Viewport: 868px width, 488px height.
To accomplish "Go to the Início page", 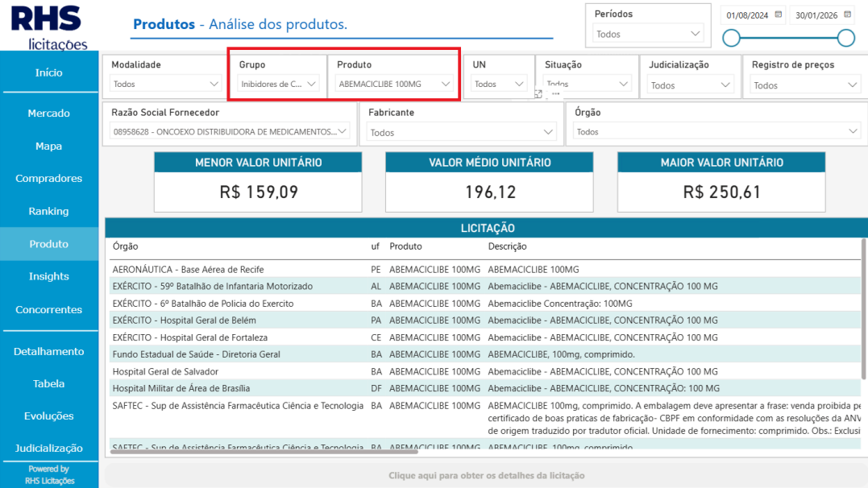I will tap(49, 72).
